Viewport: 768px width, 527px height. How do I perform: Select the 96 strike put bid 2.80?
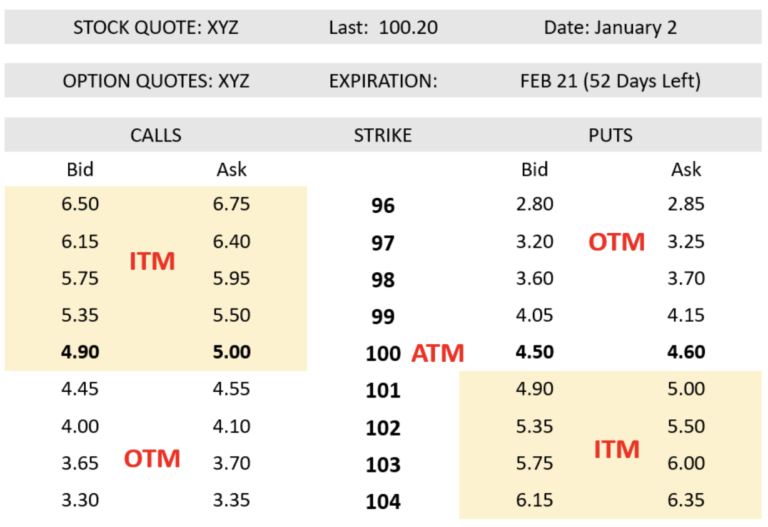[535, 204]
